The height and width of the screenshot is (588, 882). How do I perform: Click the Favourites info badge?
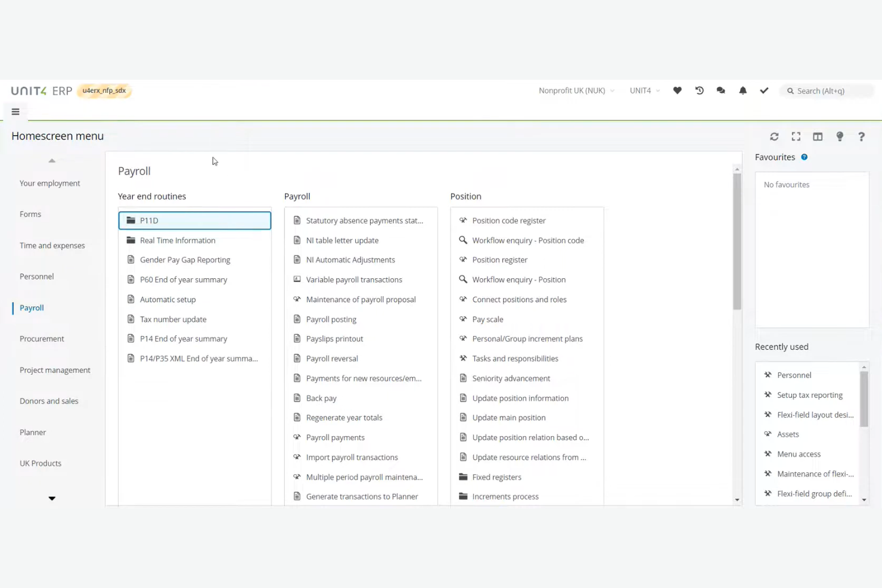click(804, 157)
